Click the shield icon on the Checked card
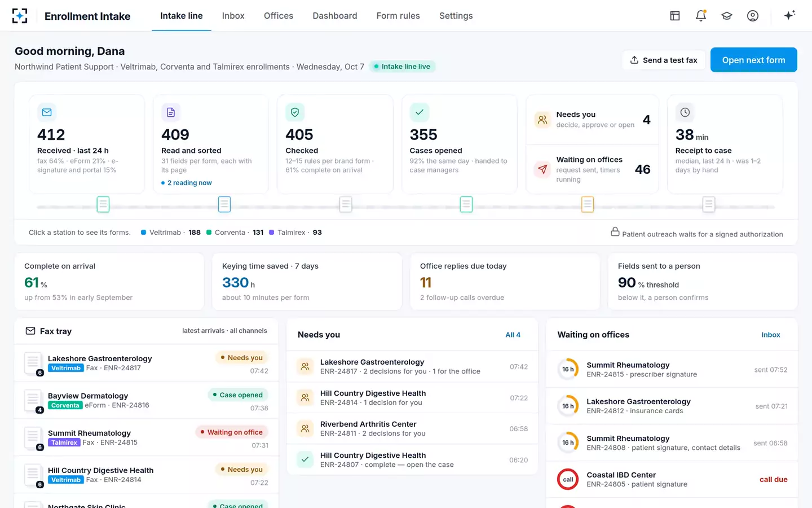The height and width of the screenshot is (508, 812). coord(295,112)
